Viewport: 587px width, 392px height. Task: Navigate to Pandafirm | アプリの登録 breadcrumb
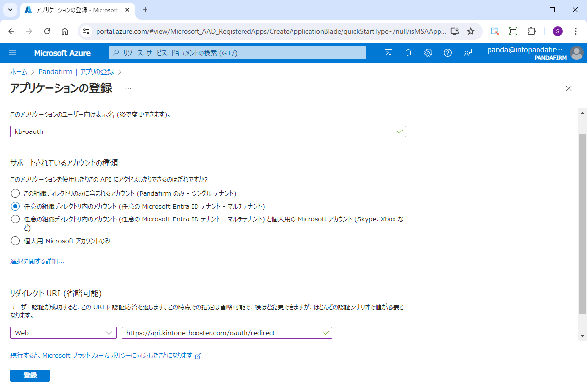pyautogui.click(x=76, y=72)
